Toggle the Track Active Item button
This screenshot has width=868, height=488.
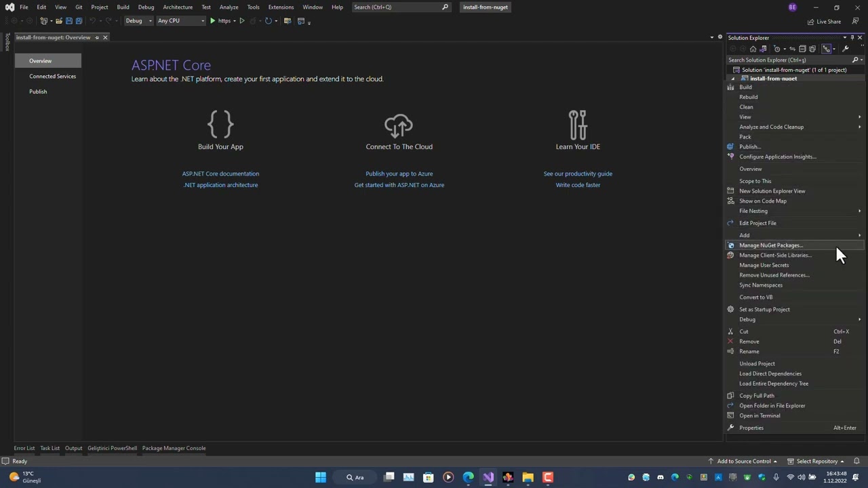click(827, 49)
